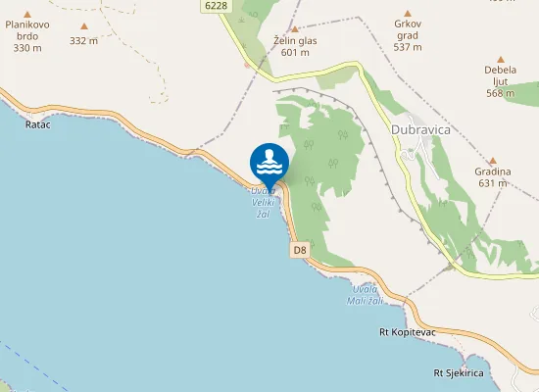The width and height of the screenshot is (539, 392).
Task: Click the Uvala Veliki žal bay label
Action: point(263,203)
